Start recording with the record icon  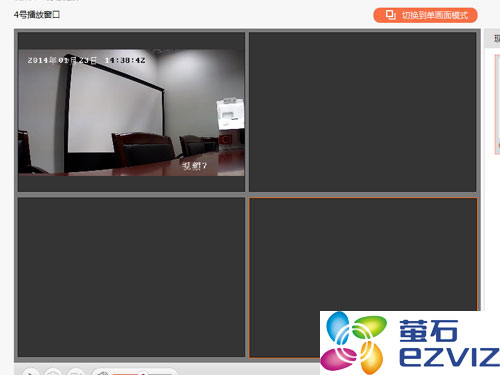76,372
